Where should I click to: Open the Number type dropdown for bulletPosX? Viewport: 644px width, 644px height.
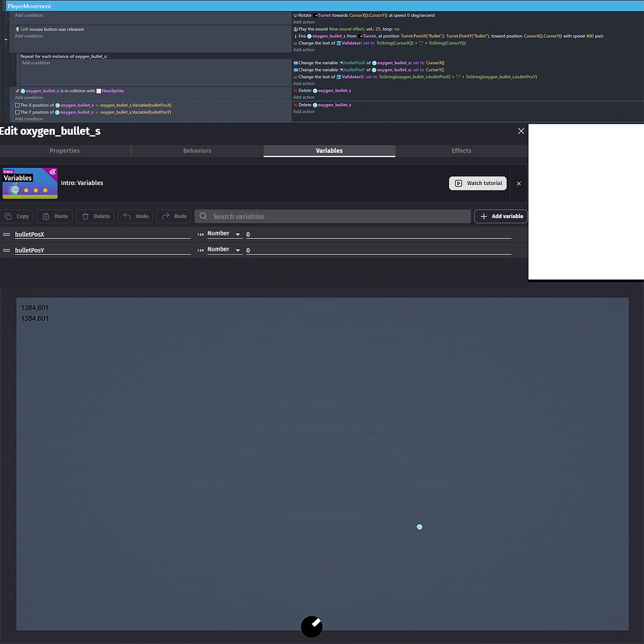(x=223, y=233)
